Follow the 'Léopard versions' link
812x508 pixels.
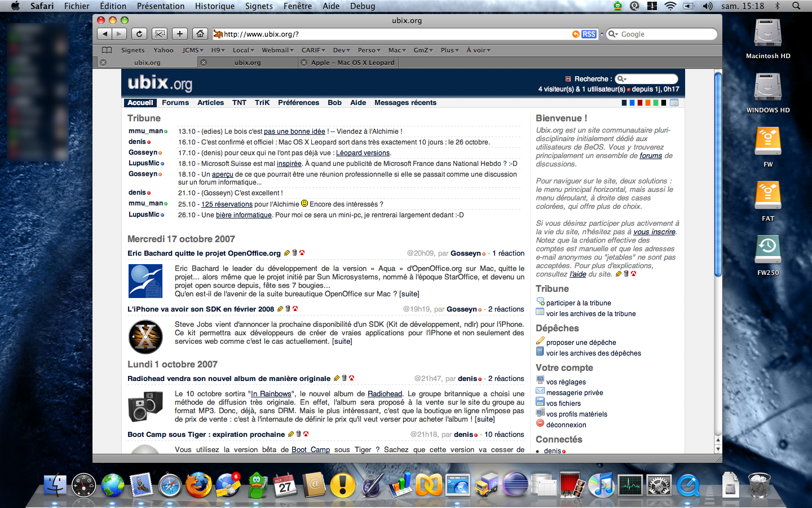(363, 153)
